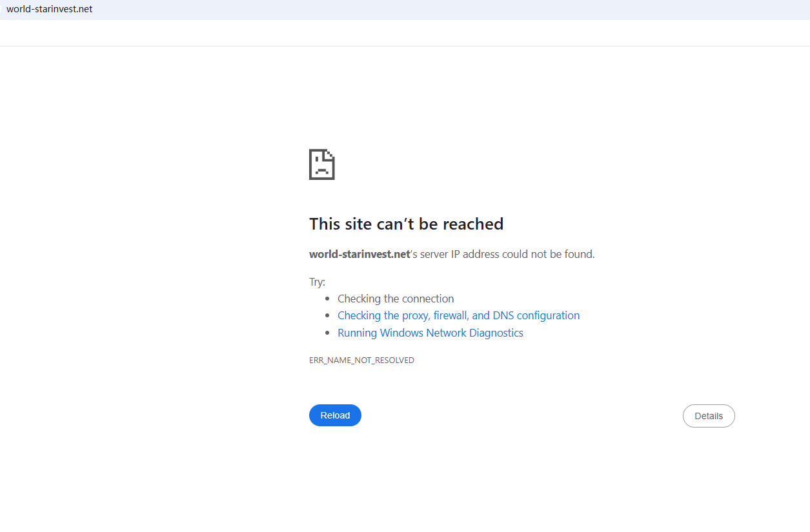The height and width of the screenshot is (532, 810).
Task: Open proxy, firewall, and DNS configuration link
Action: tap(458, 315)
